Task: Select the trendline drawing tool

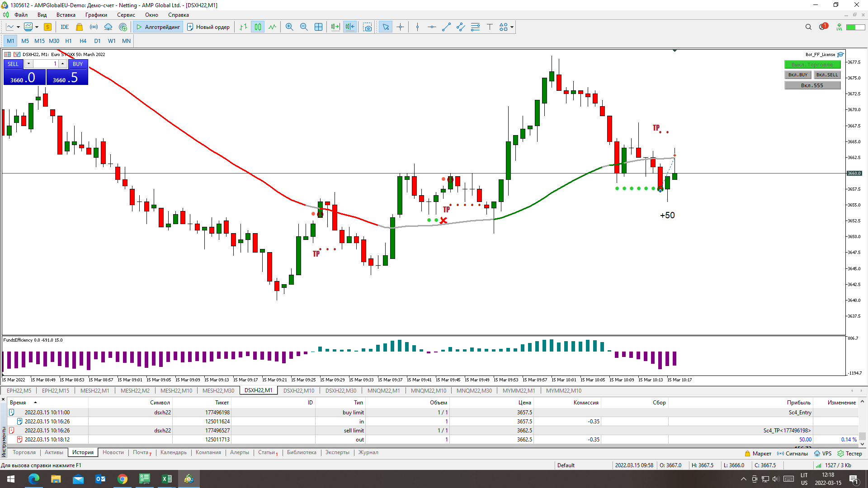Action: (x=446, y=27)
